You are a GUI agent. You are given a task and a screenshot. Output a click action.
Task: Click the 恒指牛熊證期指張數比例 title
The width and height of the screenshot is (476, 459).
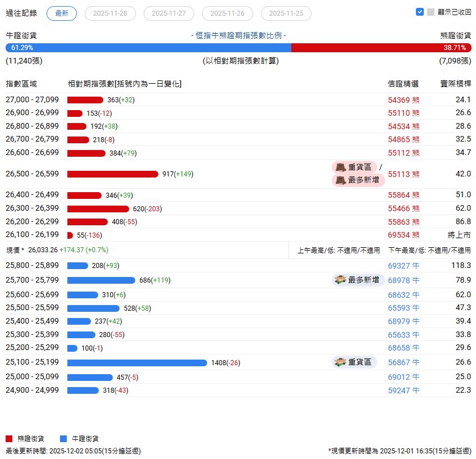point(239,35)
